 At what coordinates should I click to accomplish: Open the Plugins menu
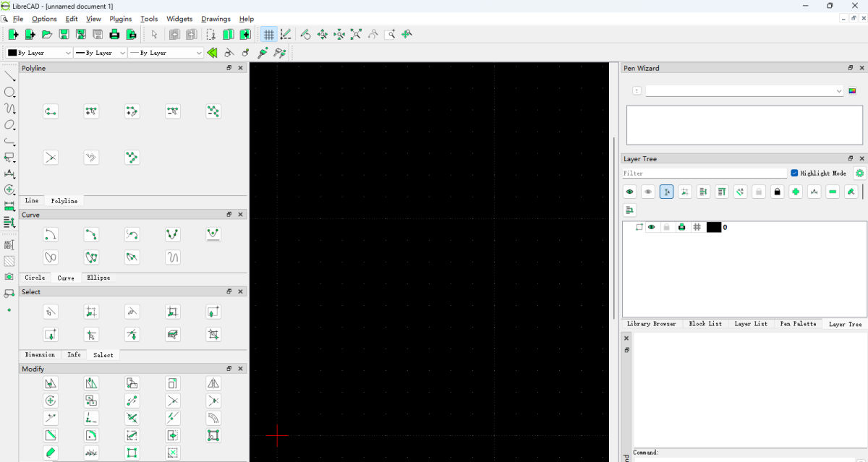tap(120, 19)
